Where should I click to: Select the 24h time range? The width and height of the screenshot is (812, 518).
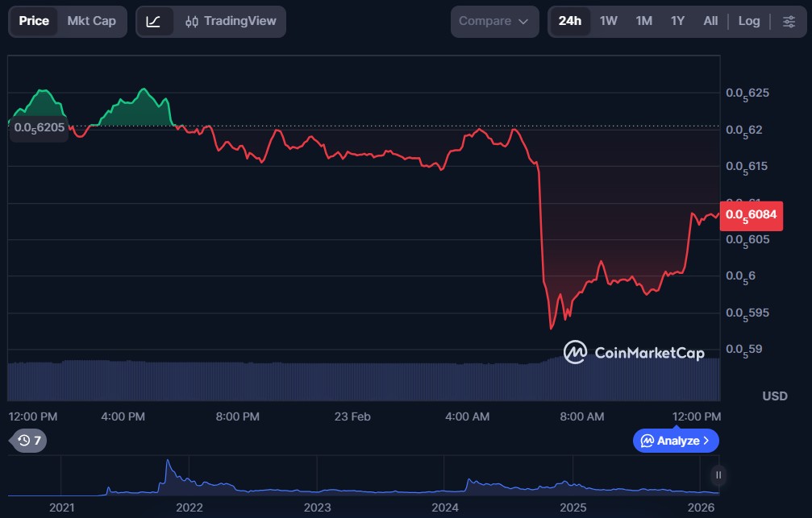[569, 22]
